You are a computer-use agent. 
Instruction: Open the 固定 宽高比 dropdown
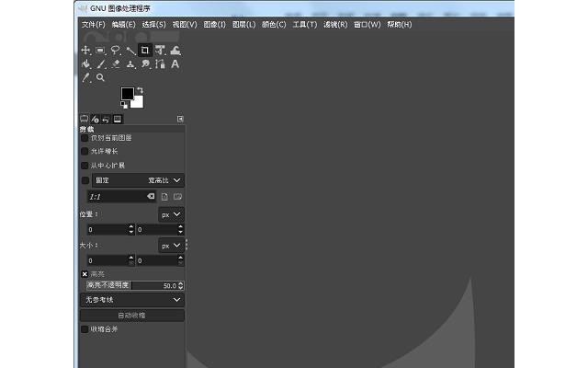(138, 180)
